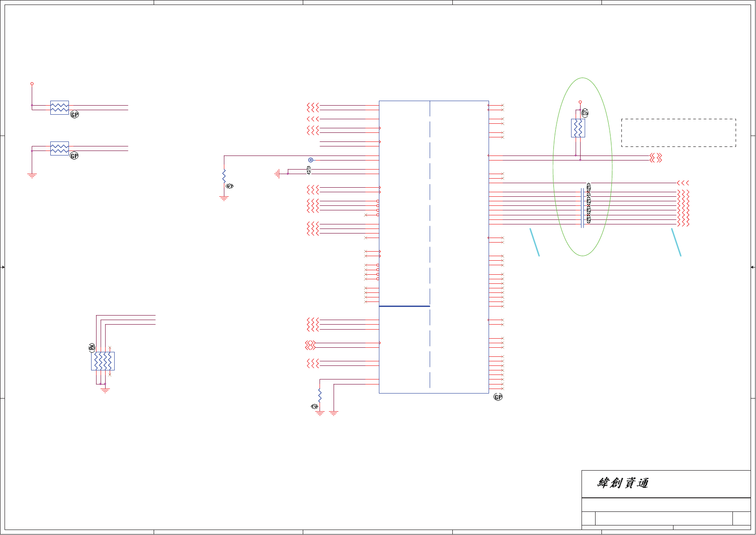
Task: Select the topmost resistor symbol at upper left
Action: (59, 108)
